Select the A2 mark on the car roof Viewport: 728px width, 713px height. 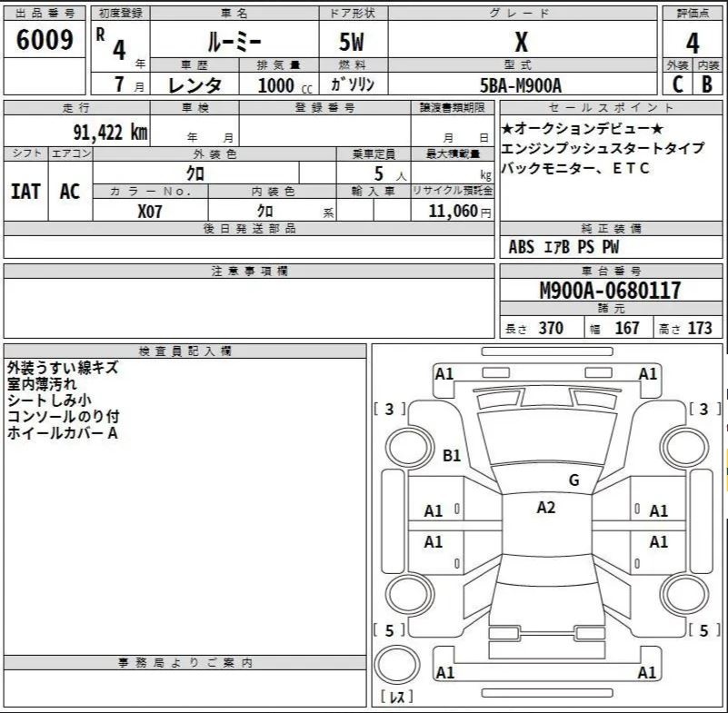(x=545, y=508)
